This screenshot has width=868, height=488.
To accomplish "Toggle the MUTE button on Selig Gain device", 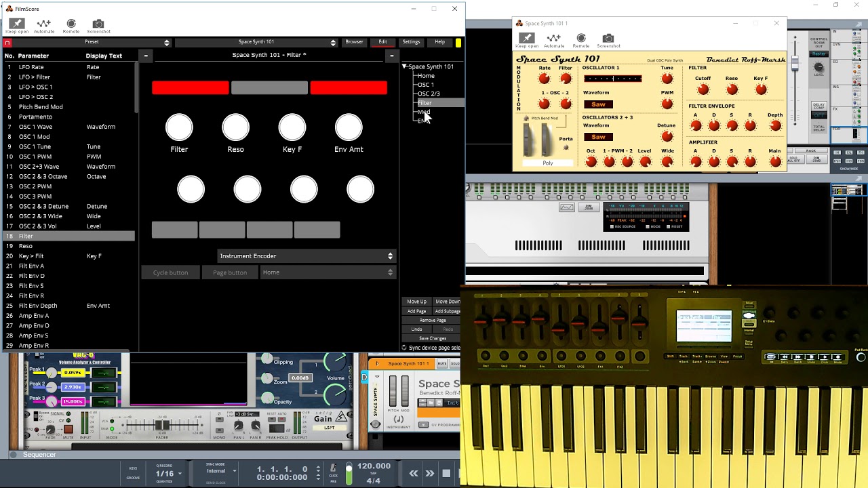I will click(x=68, y=430).
